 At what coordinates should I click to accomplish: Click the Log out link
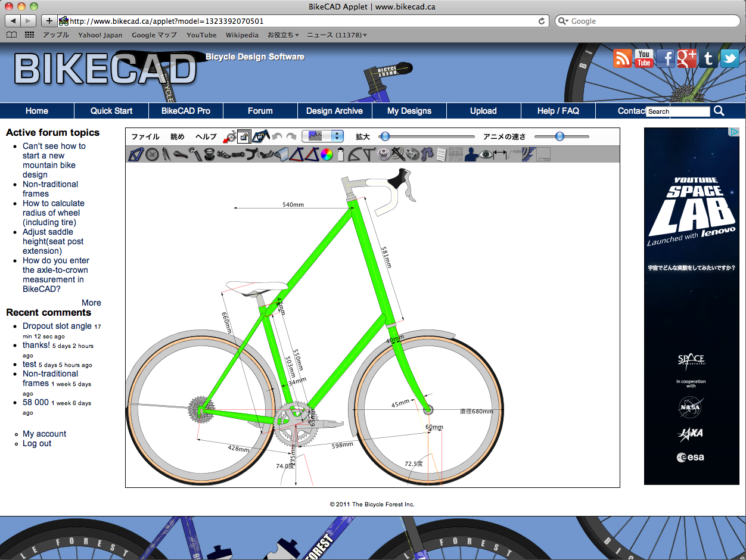click(37, 443)
